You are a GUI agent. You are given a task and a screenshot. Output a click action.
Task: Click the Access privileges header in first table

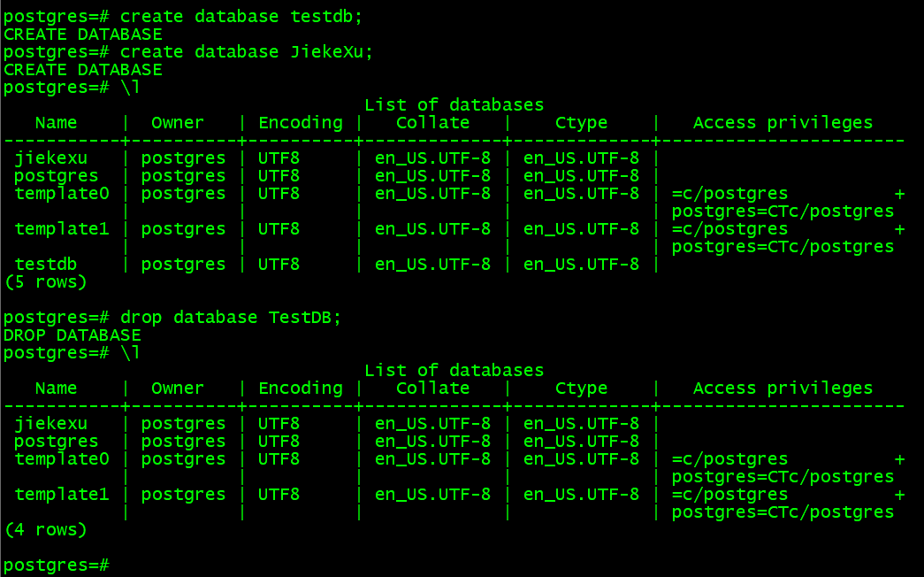[x=783, y=123]
